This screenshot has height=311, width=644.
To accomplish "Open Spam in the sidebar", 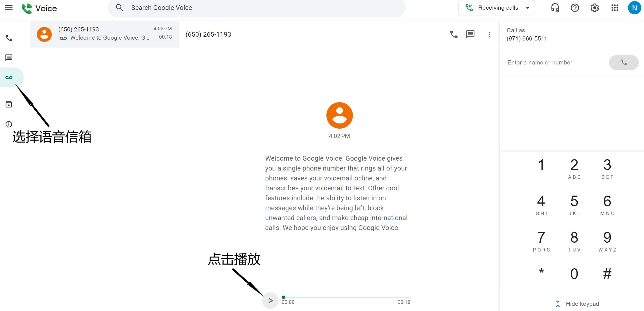I will coord(9,124).
